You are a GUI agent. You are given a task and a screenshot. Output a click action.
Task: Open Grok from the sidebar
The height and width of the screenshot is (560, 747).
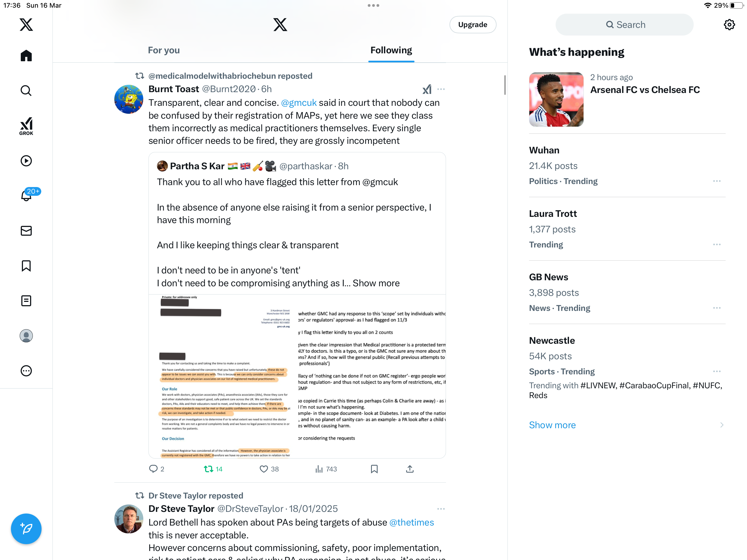click(x=26, y=126)
